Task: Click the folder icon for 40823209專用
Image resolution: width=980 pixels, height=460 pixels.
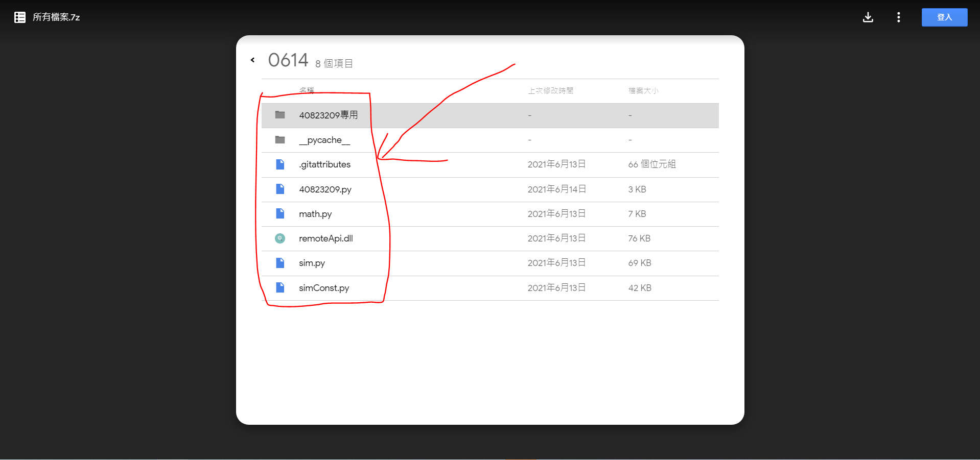Action: coord(280,115)
